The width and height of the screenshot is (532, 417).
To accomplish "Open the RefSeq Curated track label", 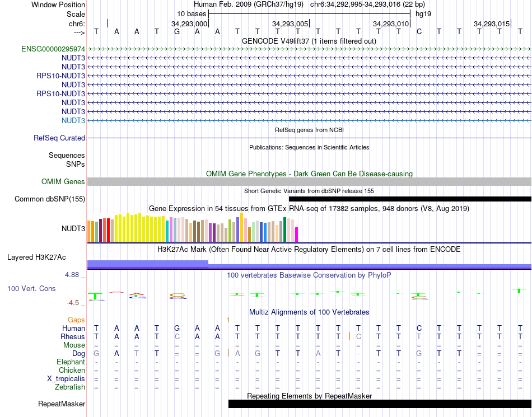I will tap(59, 138).
